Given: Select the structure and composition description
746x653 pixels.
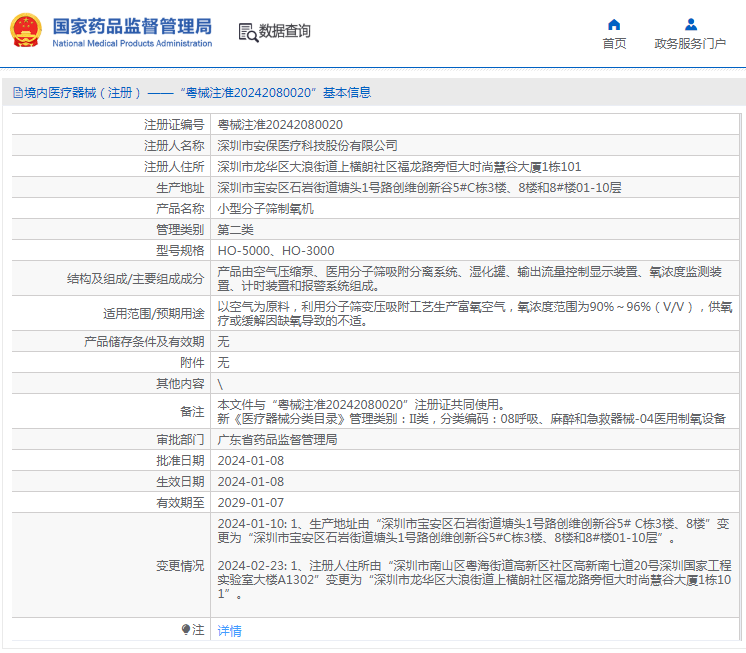Looking at the screenshot, I should pos(470,279).
